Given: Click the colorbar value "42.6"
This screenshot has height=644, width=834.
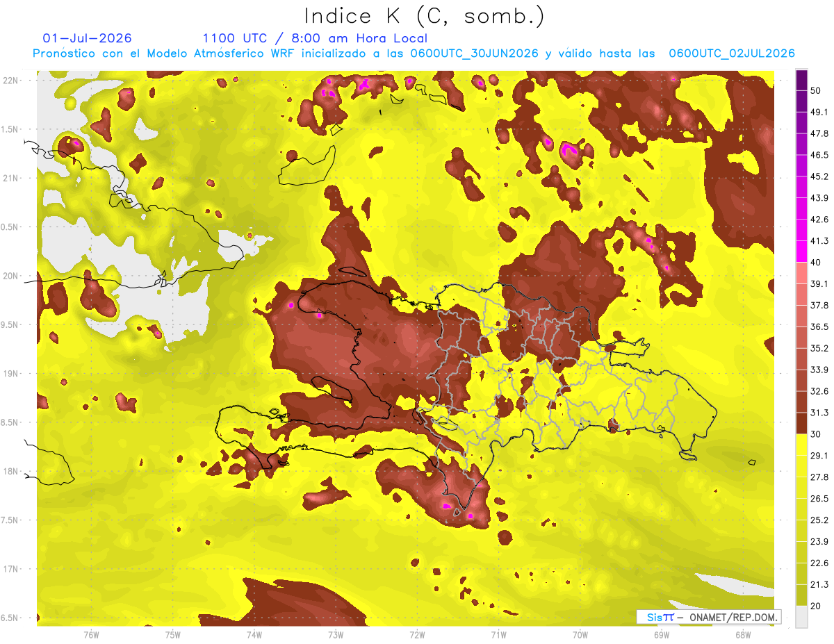Looking at the screenshot, I should (x=819, y=220).
